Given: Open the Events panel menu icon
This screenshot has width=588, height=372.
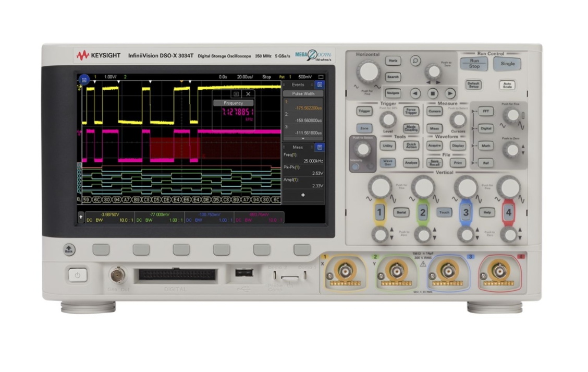Looking at the screenshot, I should click(x=319, y=85).
